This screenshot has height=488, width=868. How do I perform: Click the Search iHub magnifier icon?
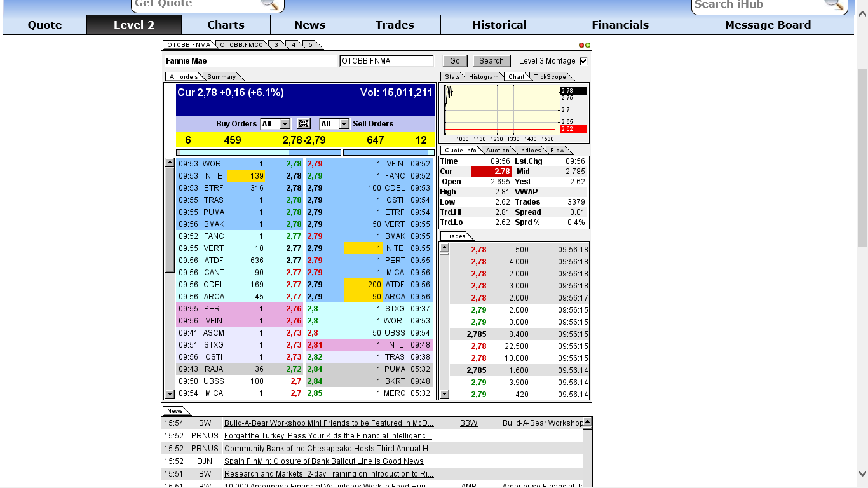[834, 4]
